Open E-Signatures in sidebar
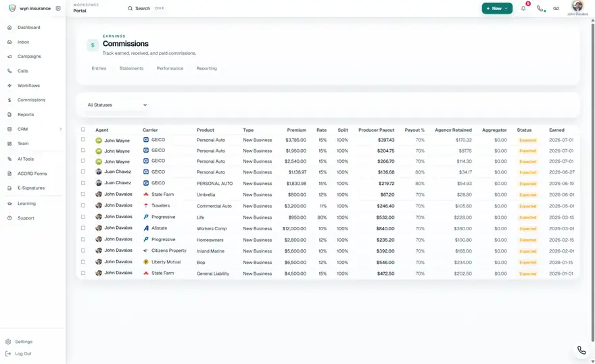Image resolution: width=595 pixels, height=364 pixels. pyautogui.click(x=32, y=188)
